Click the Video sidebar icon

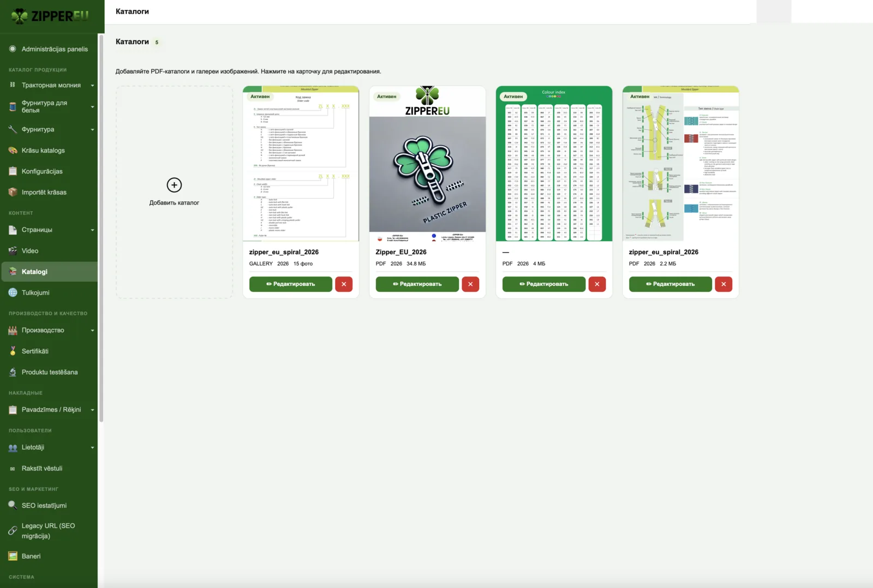(x=13, y=251)
